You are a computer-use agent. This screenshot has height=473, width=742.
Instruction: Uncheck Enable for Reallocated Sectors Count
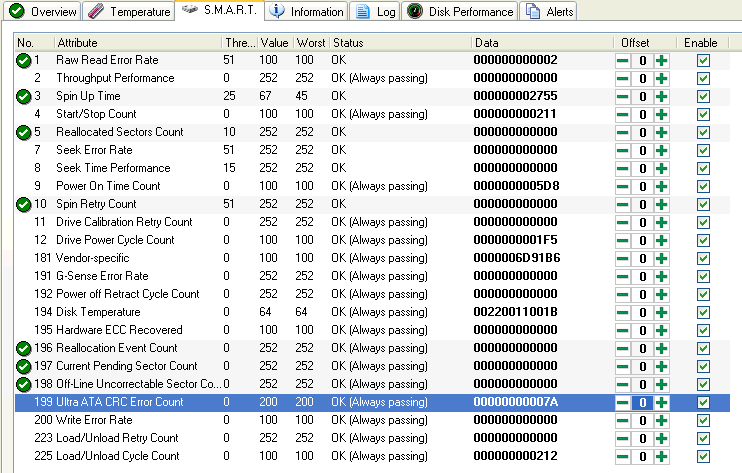(x=703, y=132)
